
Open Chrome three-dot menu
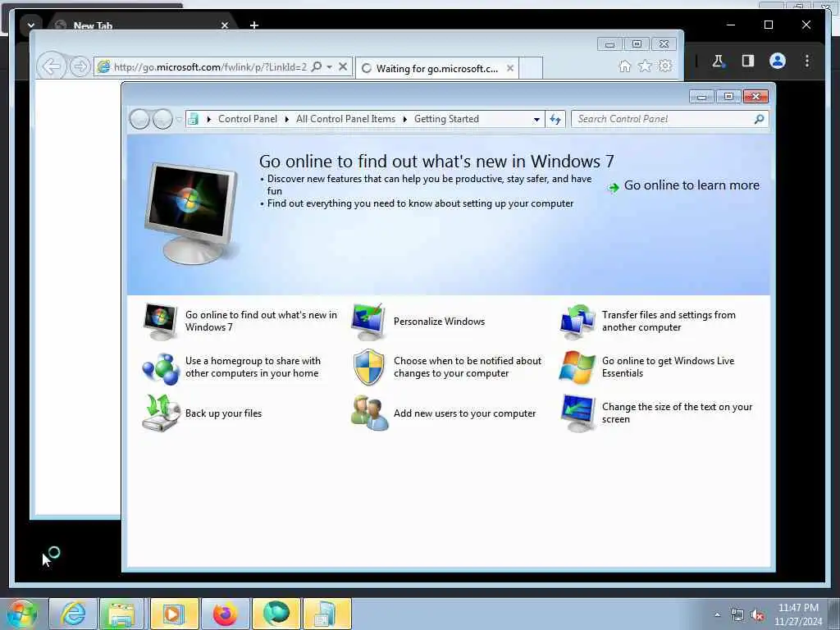coord(807,61)
